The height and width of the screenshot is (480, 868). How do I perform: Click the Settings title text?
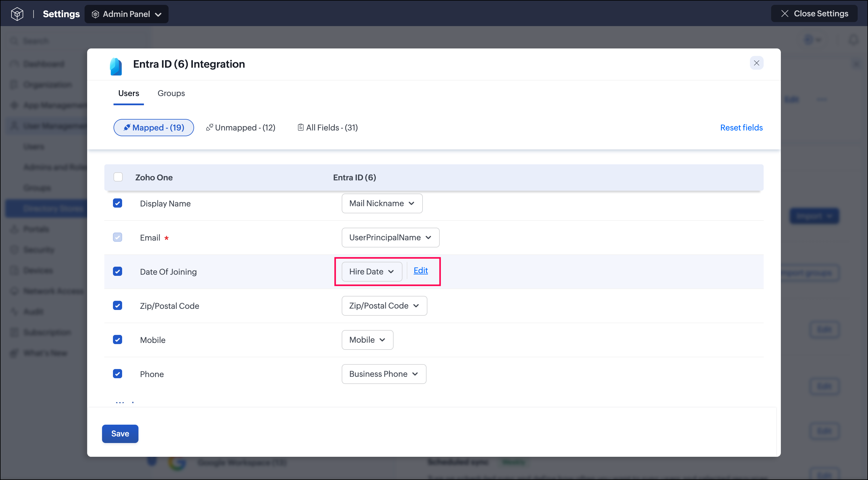[61, 14]
